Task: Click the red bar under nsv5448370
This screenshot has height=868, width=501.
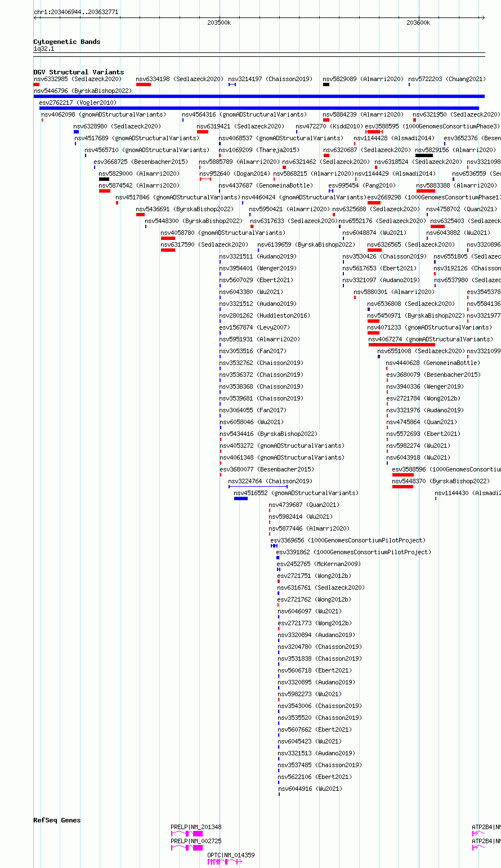Action: (402, 487)
